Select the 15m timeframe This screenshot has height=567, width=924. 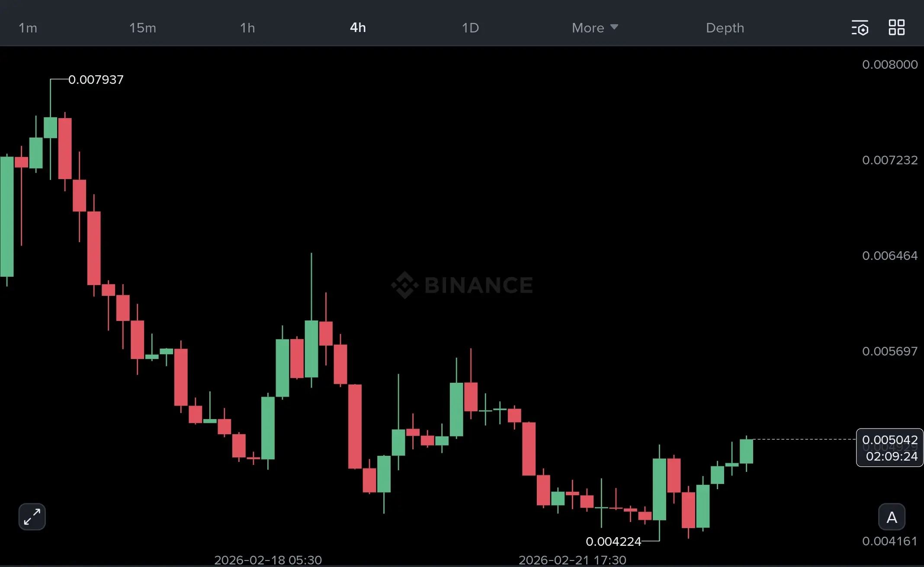[142, 28]
